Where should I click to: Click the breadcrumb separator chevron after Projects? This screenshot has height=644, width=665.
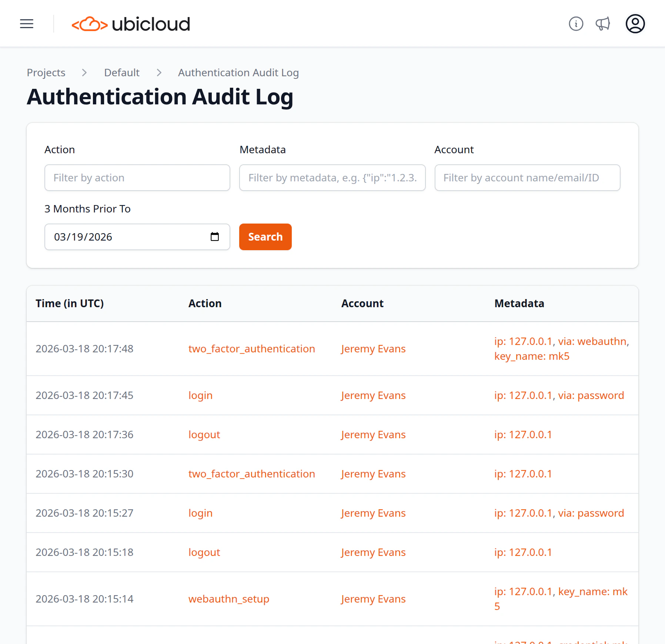(x=84, y=73)
